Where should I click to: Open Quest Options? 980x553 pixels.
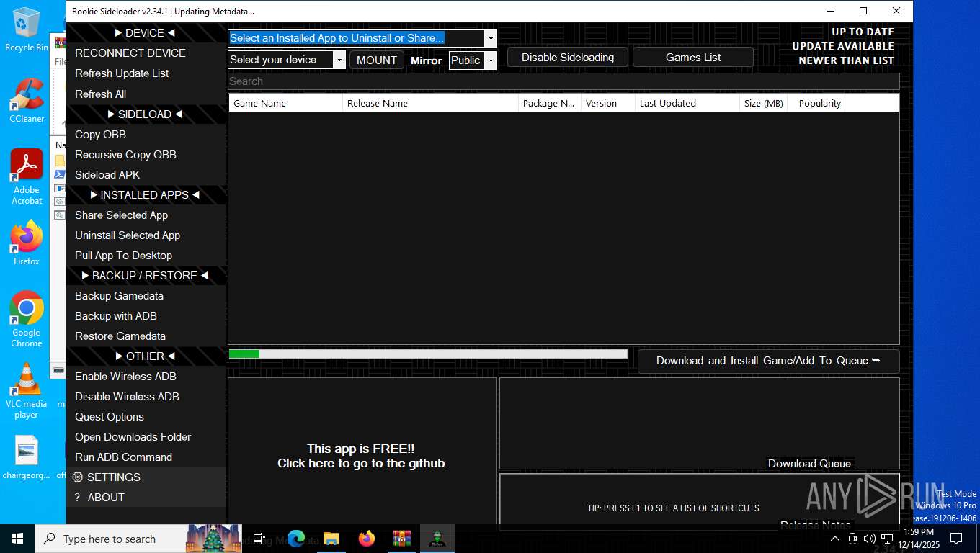(x=146, y=417)
